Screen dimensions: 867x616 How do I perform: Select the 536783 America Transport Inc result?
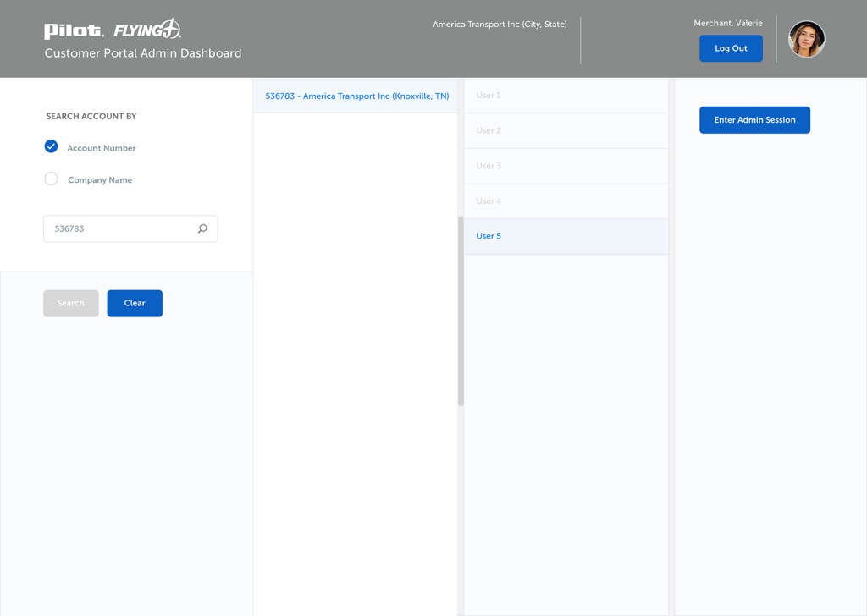(356, 96)
